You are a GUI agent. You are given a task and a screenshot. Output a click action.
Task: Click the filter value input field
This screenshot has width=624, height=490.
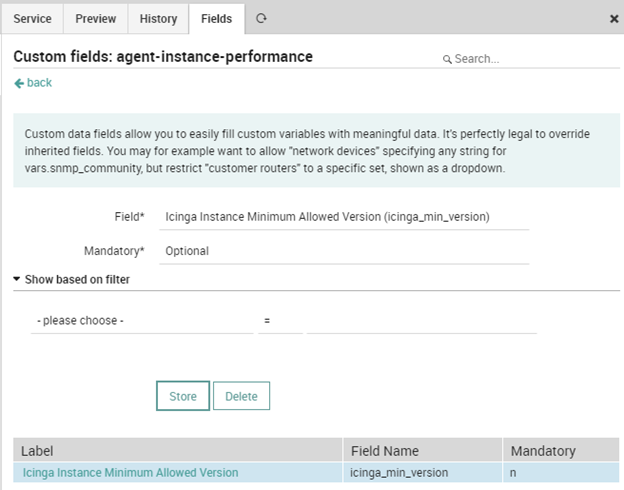(x=421, y=321)
